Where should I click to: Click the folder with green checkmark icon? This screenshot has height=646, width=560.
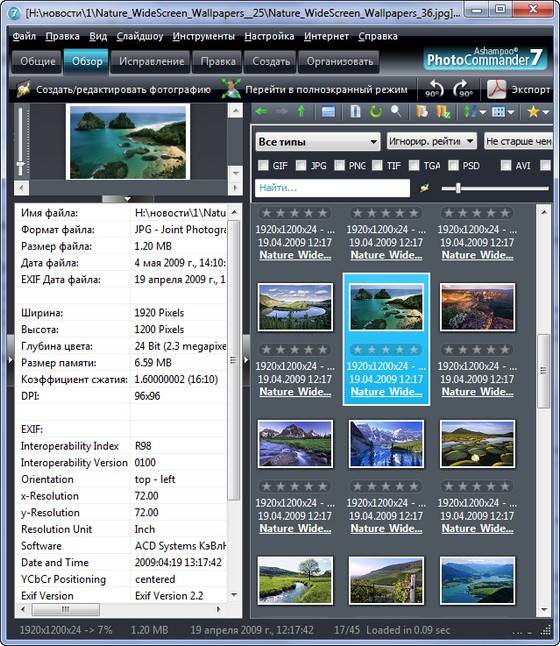coord(443,112)
